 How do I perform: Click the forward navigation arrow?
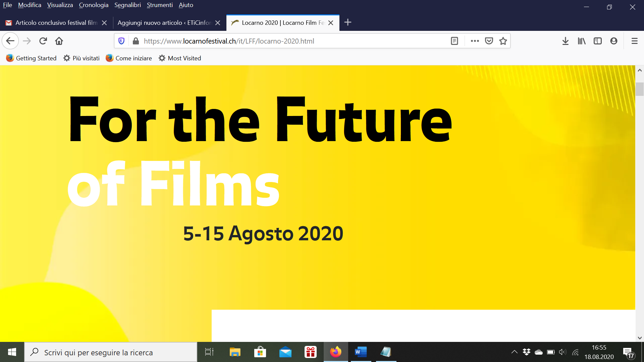[x=27, y=41]
